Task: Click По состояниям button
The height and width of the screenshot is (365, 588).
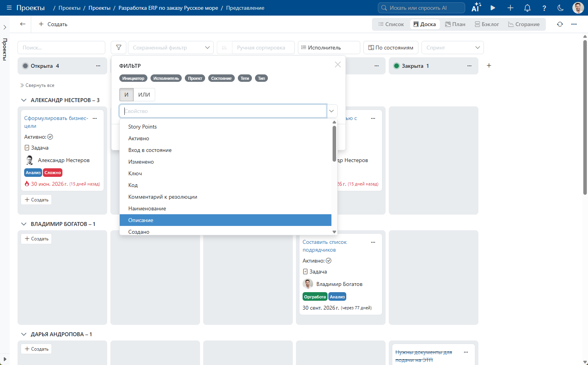Action: tap(391, 48)
